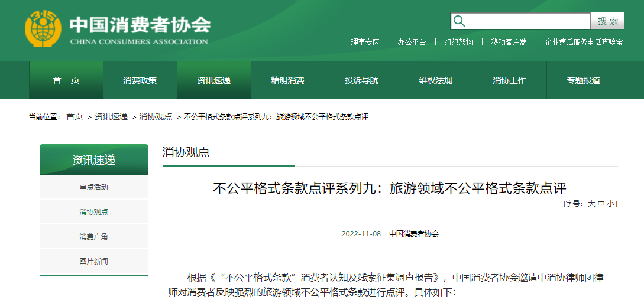
Task: Open the 专题报道 navigation tab
Action: click(584, 80)
